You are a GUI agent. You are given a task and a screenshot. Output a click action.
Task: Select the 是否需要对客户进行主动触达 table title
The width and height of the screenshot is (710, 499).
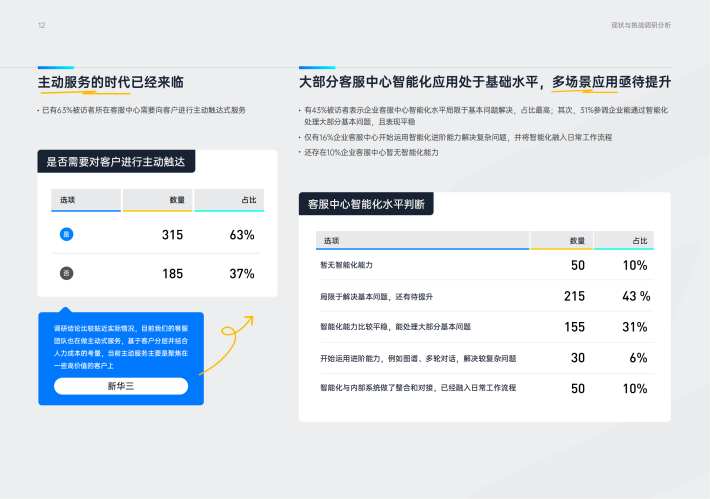[116, 162]
